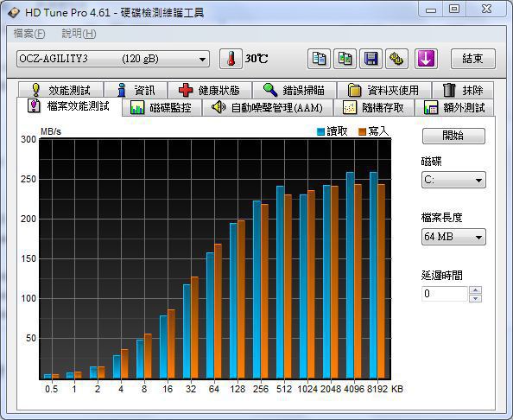The height and width of the screenshot is (420, 513).
Task: Switch to the 錯誤掃瞄 tab
Action: pyautogui.click(x=294, y=90)
